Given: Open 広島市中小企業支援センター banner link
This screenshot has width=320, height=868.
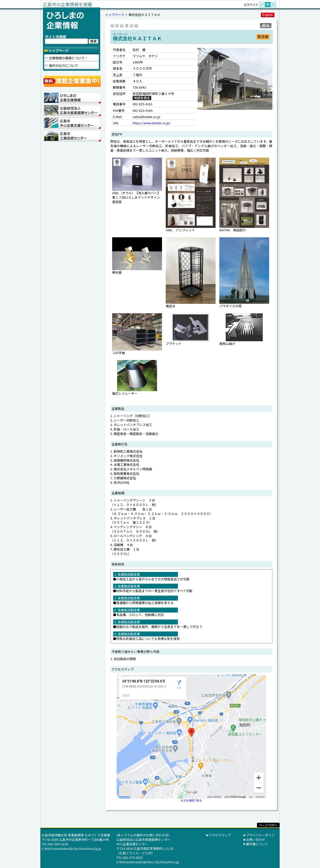Looking at the screenshot, I should click(72, 123).
